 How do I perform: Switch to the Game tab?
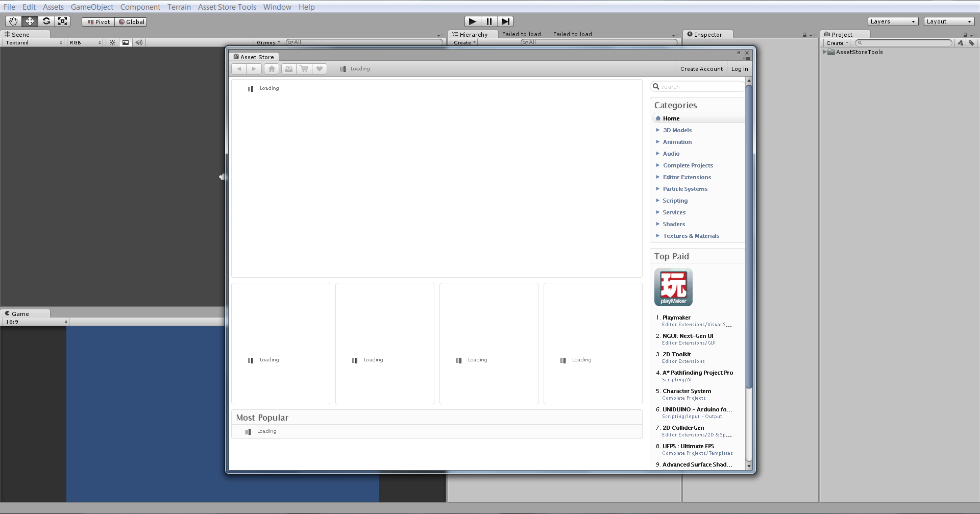click(26, 314)
